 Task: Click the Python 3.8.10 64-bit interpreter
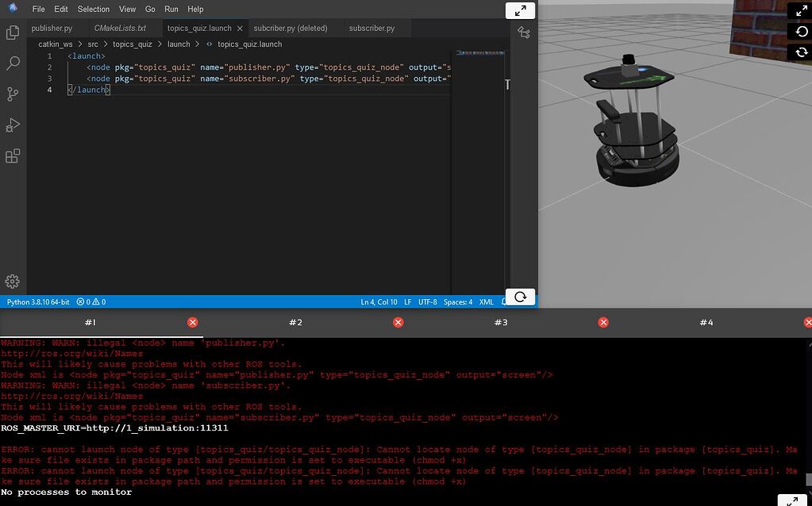point(37,302)
